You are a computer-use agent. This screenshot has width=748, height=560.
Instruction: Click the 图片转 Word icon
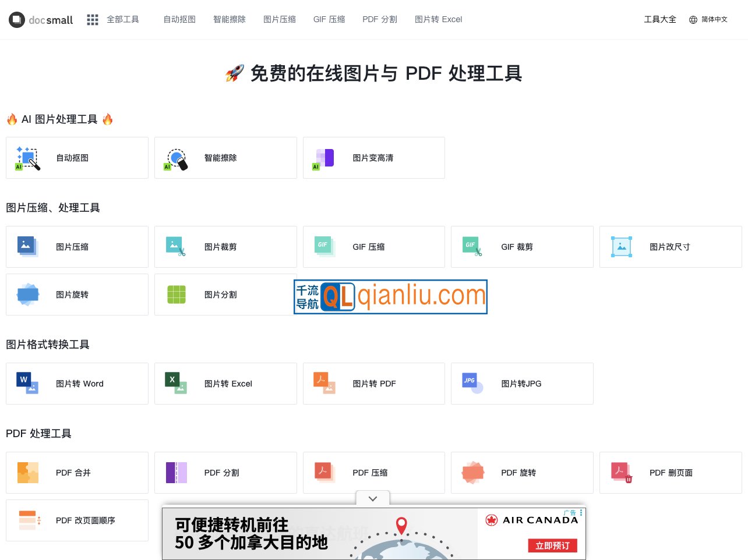(28, 384)
